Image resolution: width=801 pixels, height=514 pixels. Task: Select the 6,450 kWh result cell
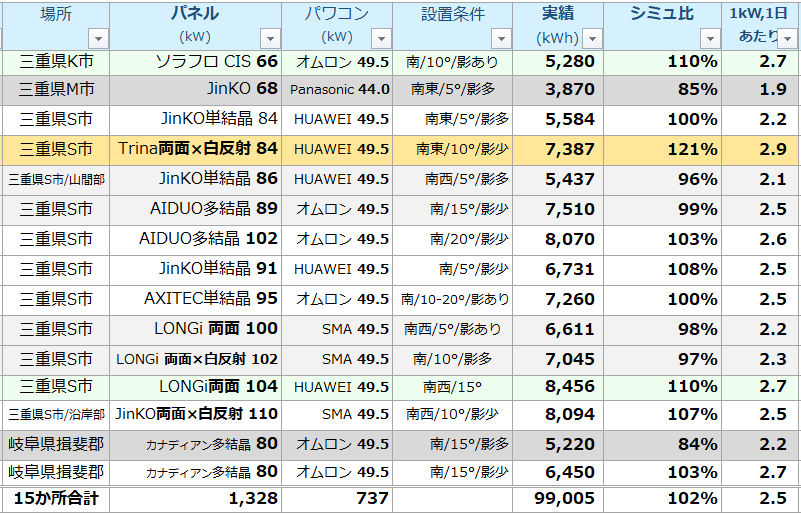click(558, 473)
